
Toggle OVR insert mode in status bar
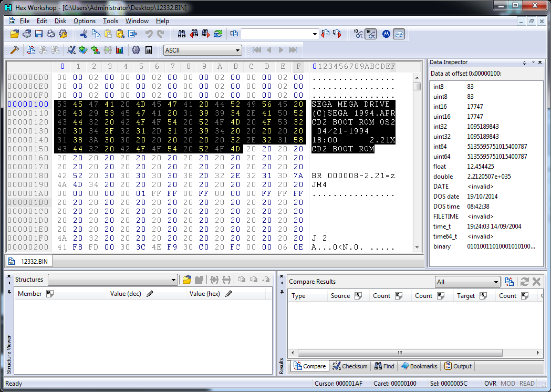[x=490, y=384]
